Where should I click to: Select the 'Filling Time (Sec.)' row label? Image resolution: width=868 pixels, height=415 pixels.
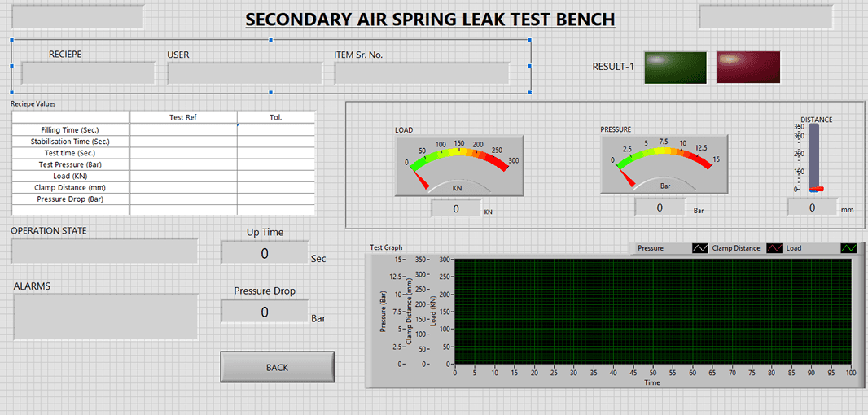click(70, 130)
